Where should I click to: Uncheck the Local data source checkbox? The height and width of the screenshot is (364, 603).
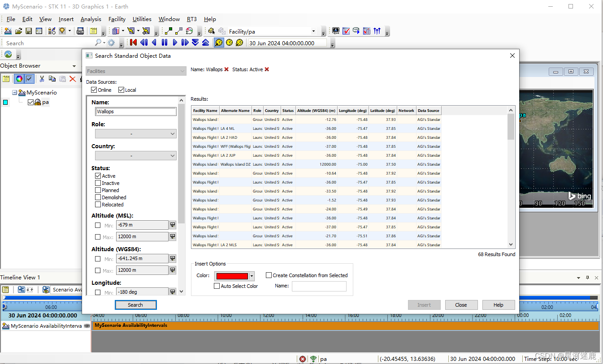pyautogui.click(x=121, y=90)
